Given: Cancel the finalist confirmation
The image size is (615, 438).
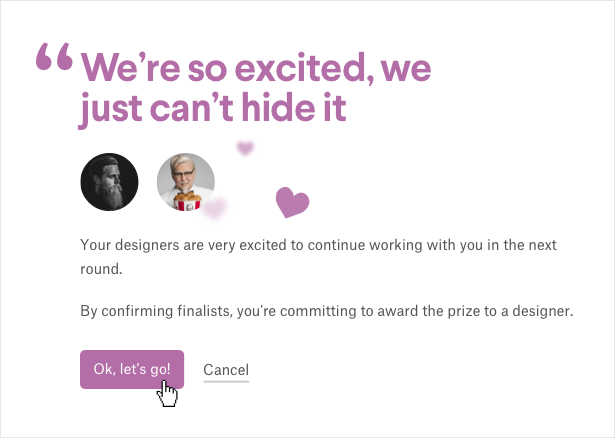Looking at the screenshot, I should coord(226,370).
